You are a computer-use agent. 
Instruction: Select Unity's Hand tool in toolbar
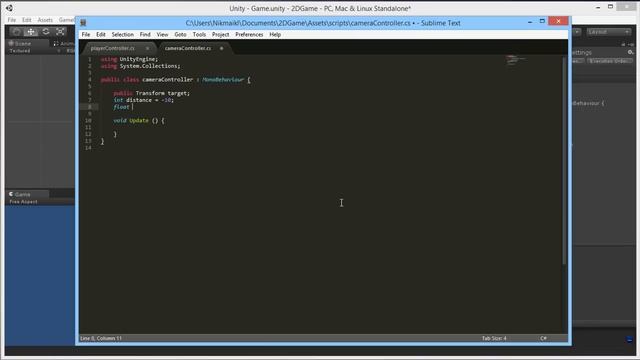(x=17, y=31)
